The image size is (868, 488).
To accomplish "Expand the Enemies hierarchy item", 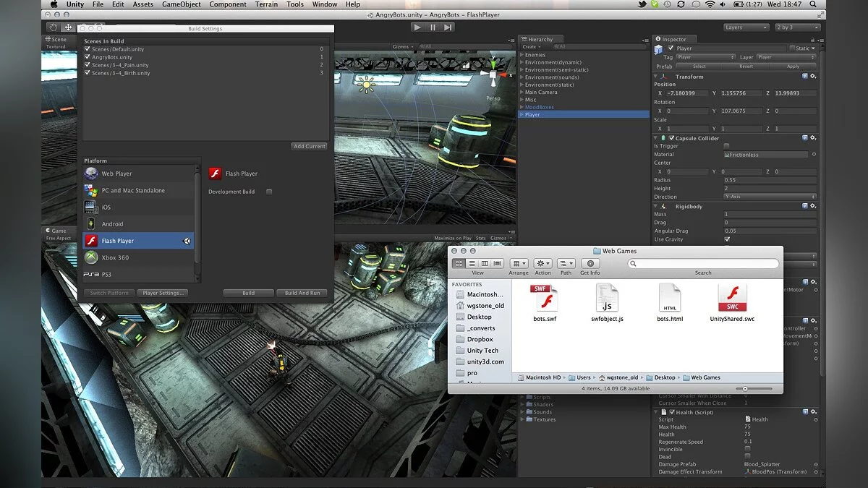I will pos(522,55).
